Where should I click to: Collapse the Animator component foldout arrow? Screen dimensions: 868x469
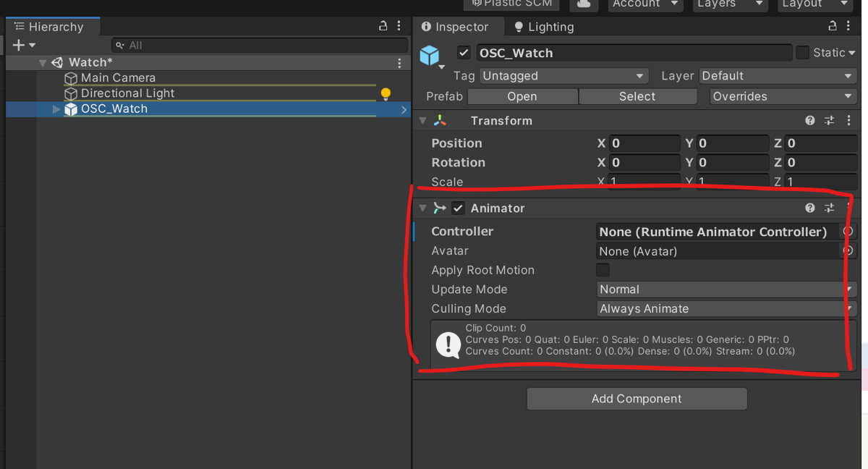423,208
